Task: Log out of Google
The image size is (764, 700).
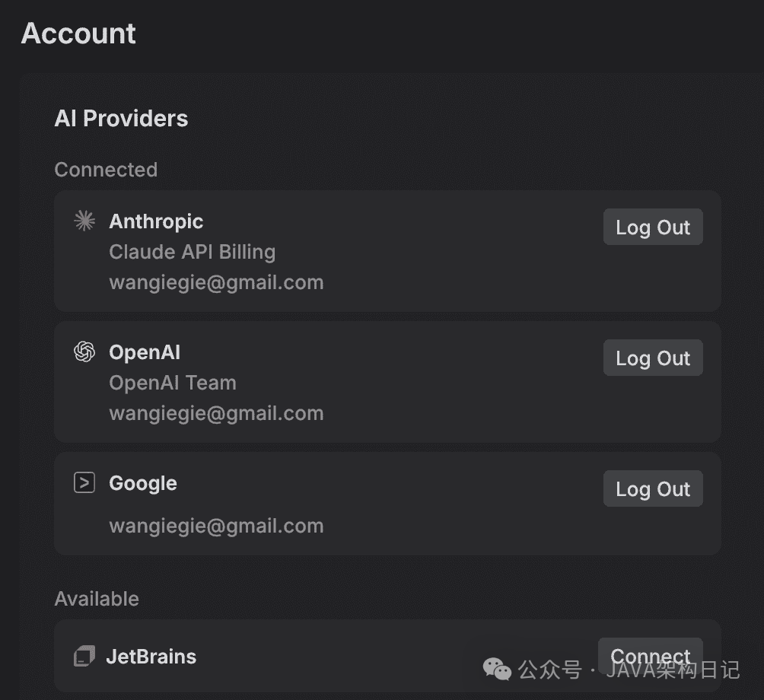Action: [652, 488]
